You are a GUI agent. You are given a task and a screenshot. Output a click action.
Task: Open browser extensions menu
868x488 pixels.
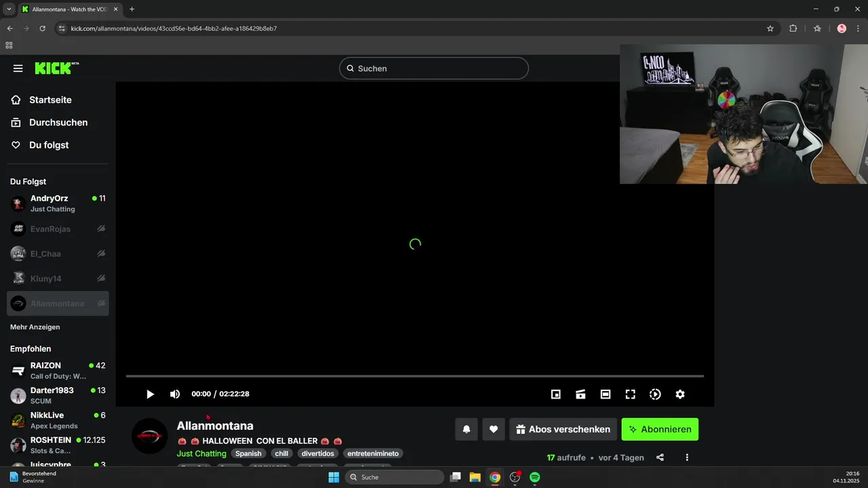click(x=793, y=28)
